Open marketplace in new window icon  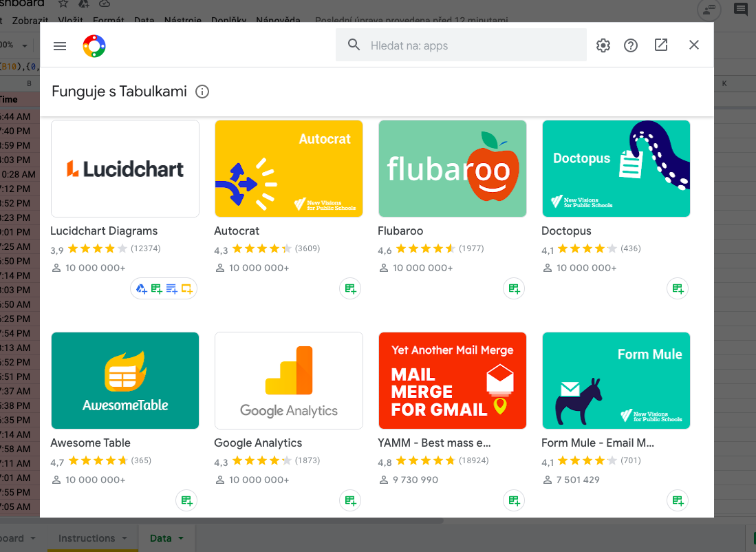(x=661, y=45)
